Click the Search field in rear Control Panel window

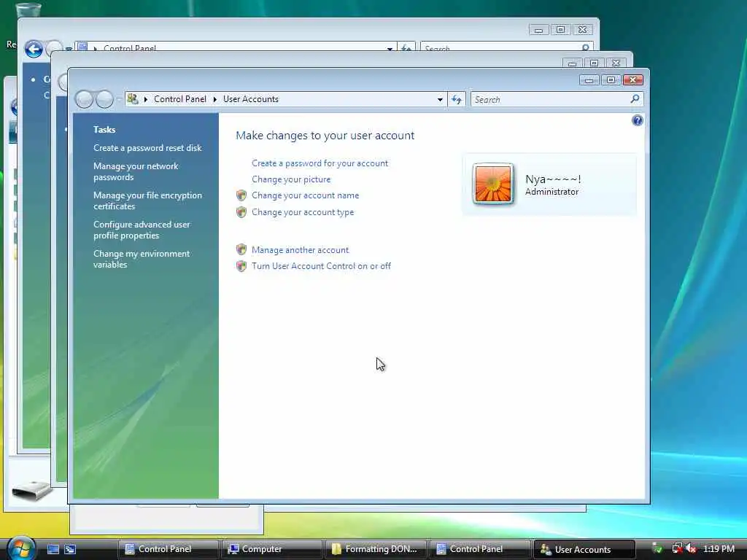[506, 48]
